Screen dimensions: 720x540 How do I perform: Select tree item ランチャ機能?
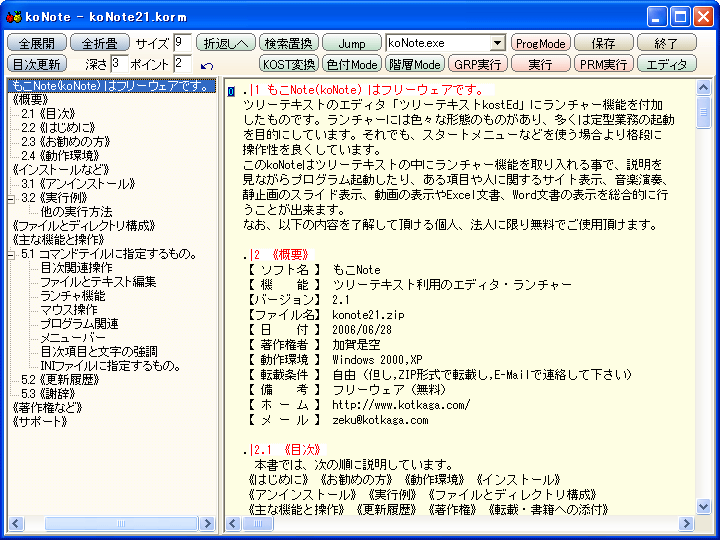click(x=73, y=296)
